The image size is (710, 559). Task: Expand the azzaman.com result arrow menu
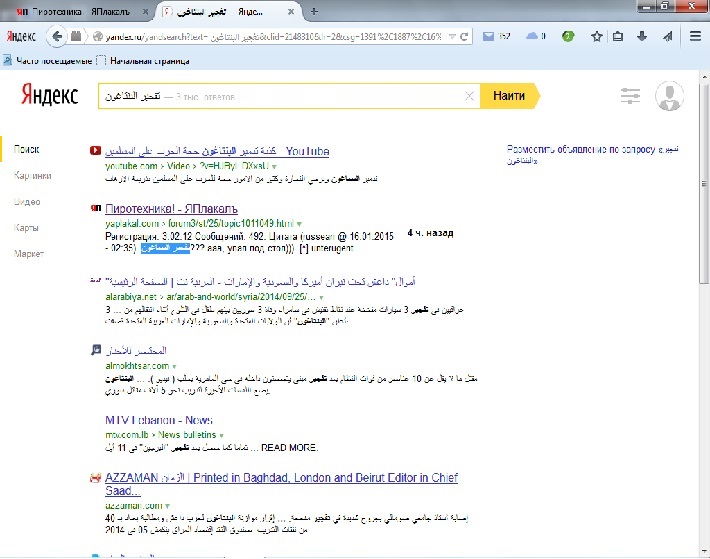[x=168, y=506]
